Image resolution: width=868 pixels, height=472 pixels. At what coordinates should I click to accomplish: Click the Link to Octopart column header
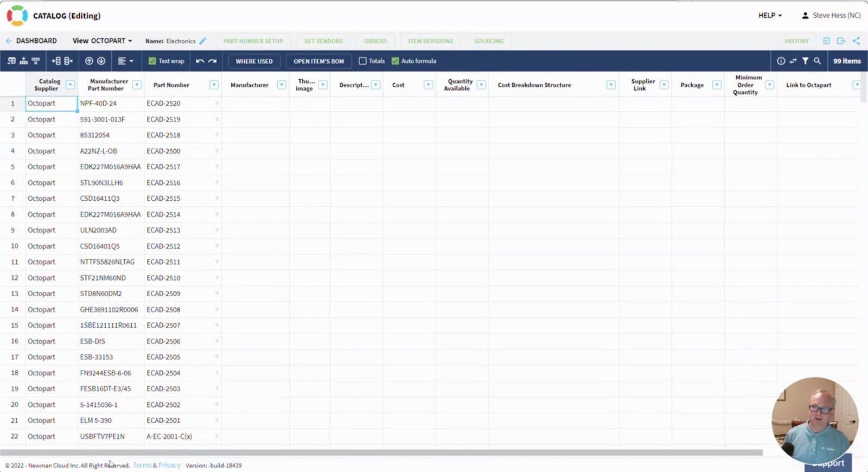808,85
